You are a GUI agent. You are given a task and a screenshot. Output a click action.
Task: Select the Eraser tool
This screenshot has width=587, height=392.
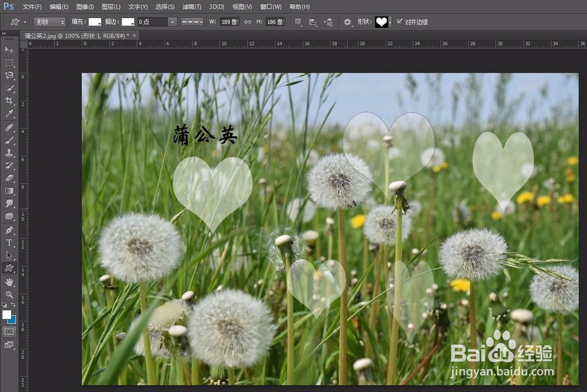click(9, 178)
